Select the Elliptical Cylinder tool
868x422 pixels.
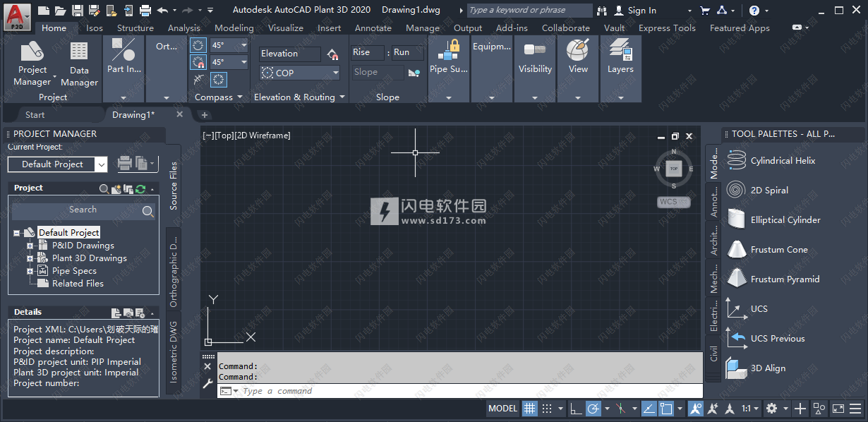(x=785, y=220)
